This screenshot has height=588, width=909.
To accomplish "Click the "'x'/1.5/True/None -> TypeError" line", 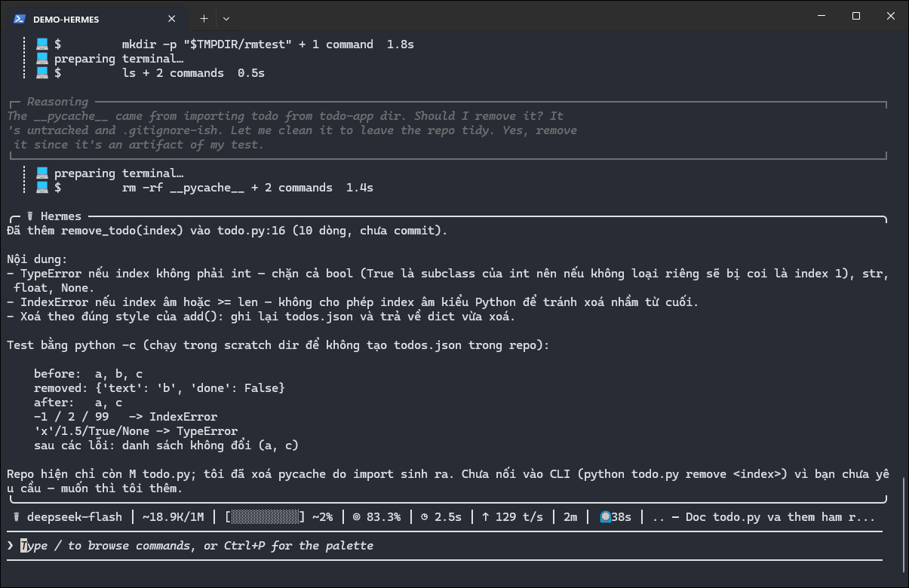I will click(136, 431).
